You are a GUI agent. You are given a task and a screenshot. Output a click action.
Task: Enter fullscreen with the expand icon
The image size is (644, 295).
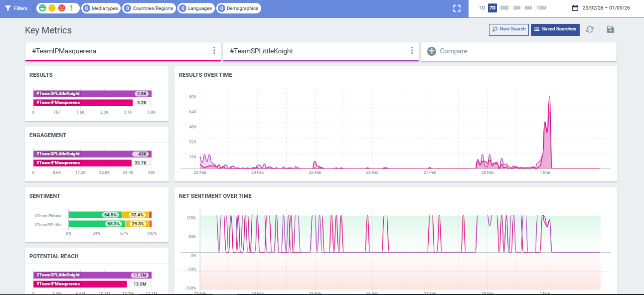coord(457,8)
